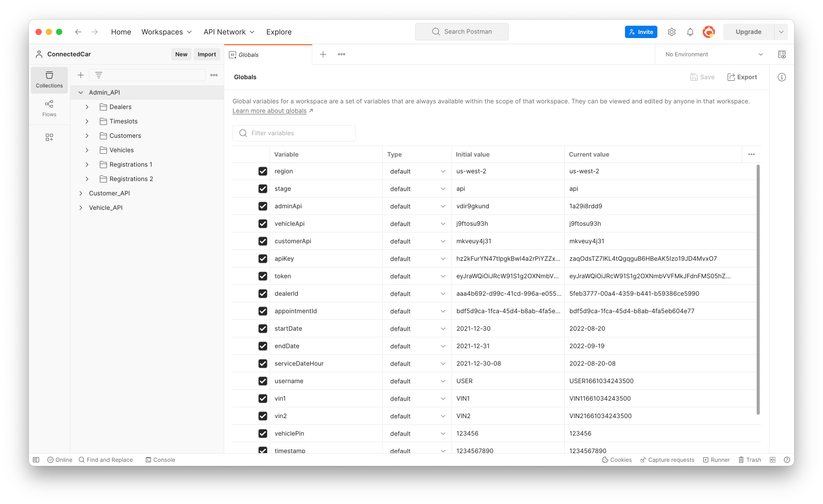Expand the Dealers folder
This screenshot has width=823, height=504.
click(87, 107)
